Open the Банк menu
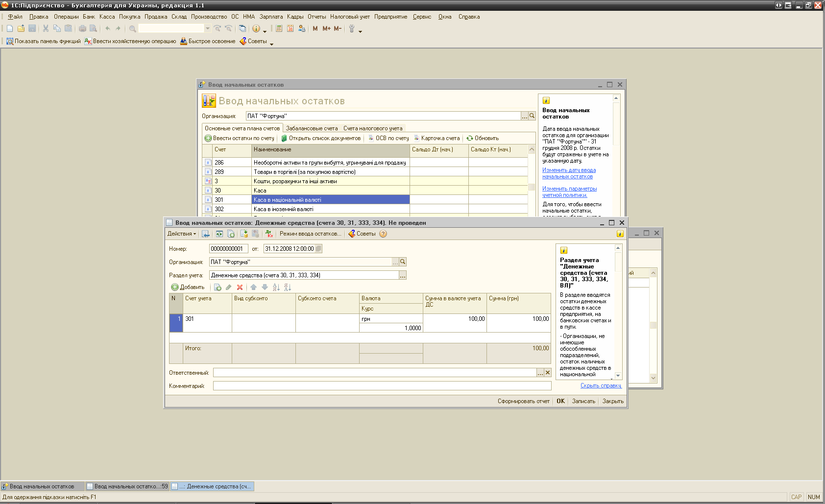The image size is (825, 504). click(89, 17)
